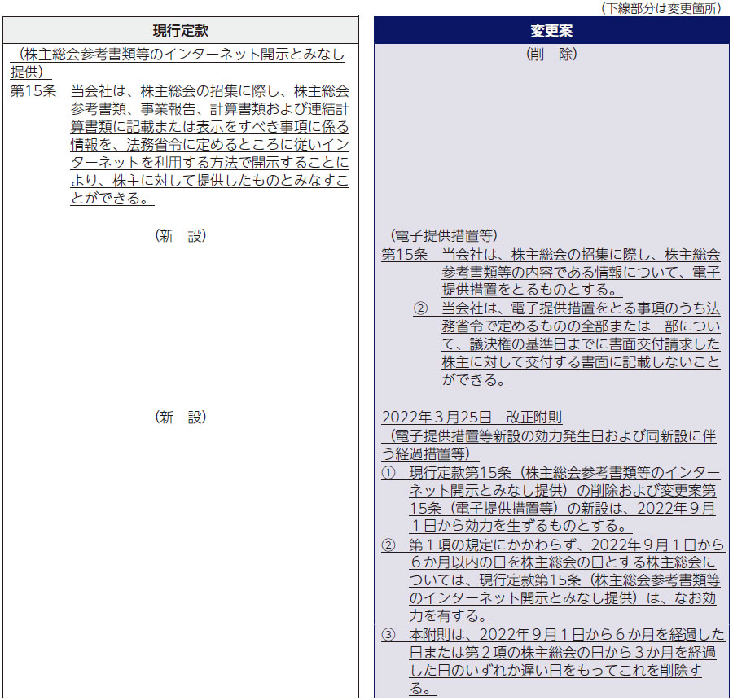Click the second (新 設) in 現行定款 column
This screenshot has width=733, height=700.
point(181,417)
